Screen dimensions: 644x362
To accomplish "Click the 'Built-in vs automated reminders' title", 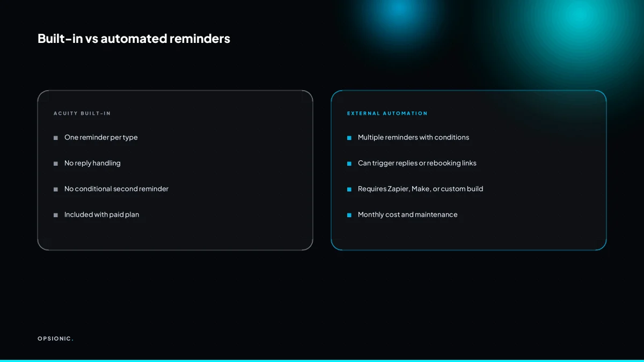I will pos(134,39).
